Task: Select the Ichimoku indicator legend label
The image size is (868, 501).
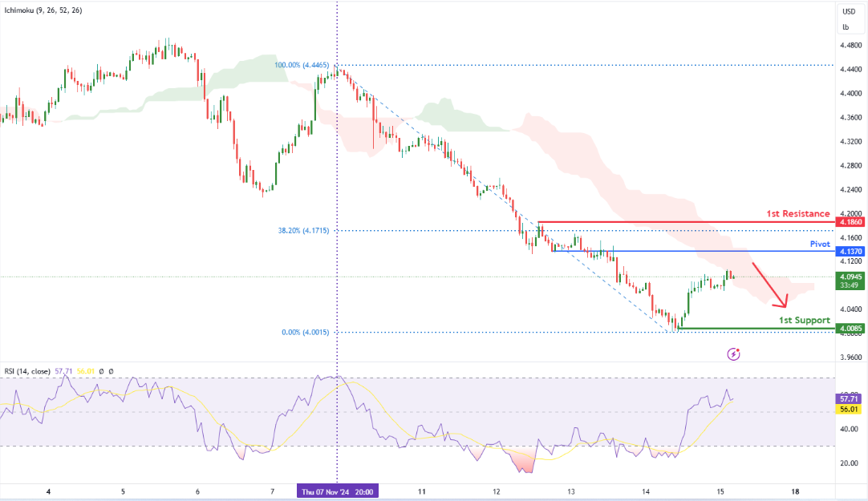Action: point(43,10)
